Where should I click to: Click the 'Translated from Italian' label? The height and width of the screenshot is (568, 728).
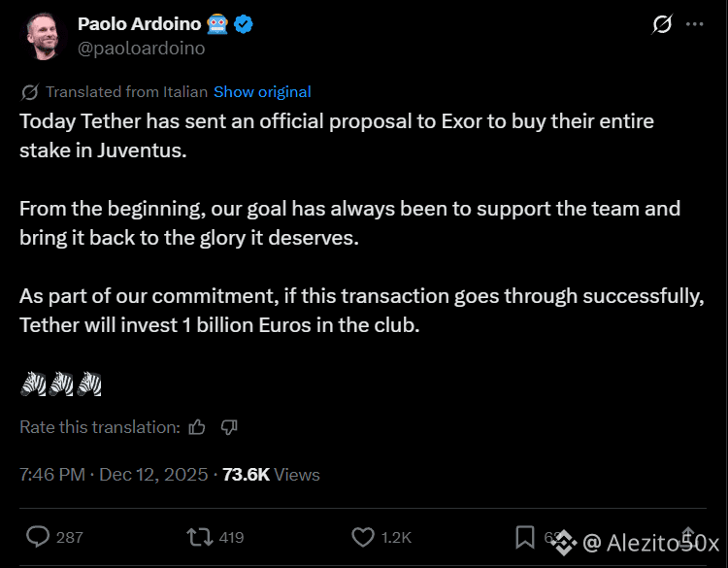[x=126, y=92]
